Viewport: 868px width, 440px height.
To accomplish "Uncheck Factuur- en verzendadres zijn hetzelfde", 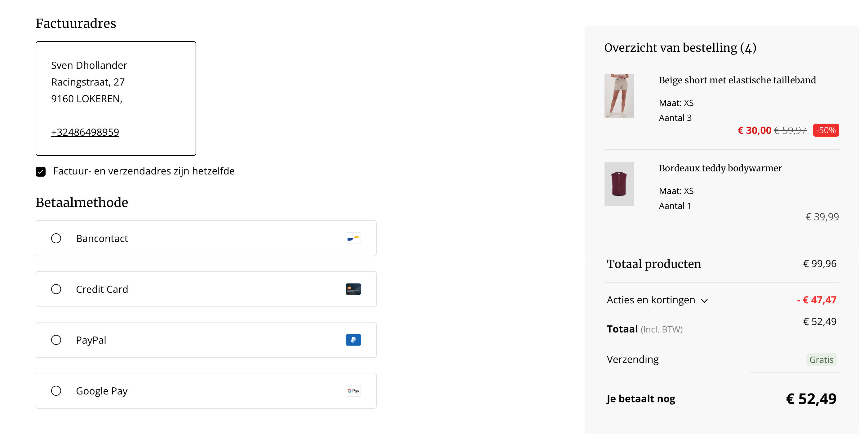I will click(x=41, y=171).
